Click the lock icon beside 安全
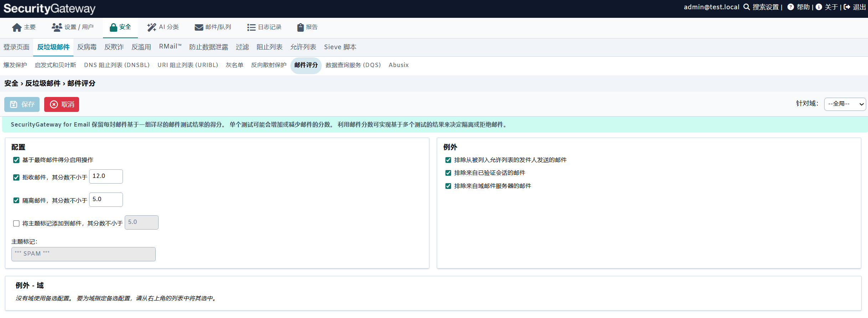Image resolution: width=868 pixels, height=318 pixels. coord(113,27)
